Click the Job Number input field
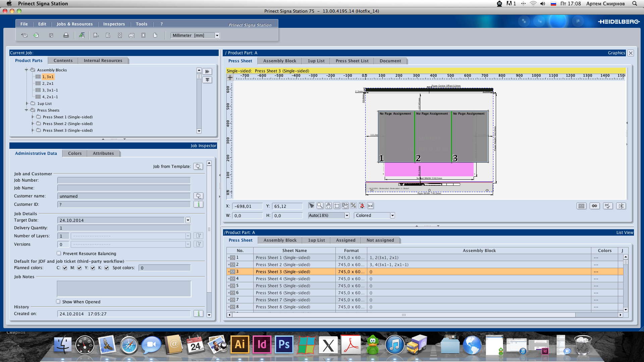Image resolution: width=644 pixels, height=362 pixels. (124, 180)
